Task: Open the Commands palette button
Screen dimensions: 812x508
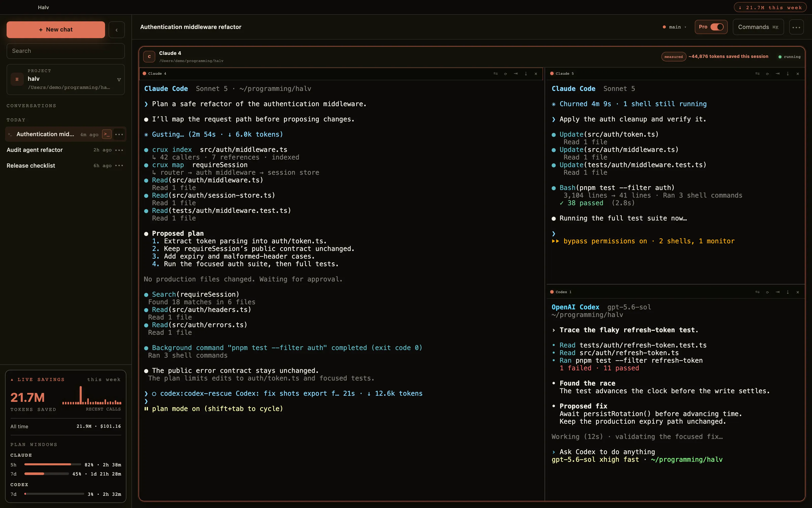Action: (758, 27)
